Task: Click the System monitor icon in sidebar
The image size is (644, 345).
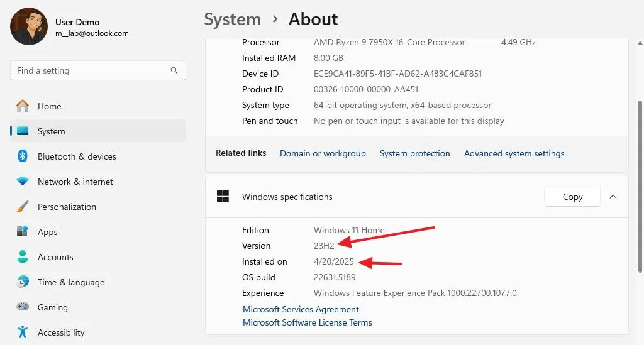Action: (x=23, y=131)
